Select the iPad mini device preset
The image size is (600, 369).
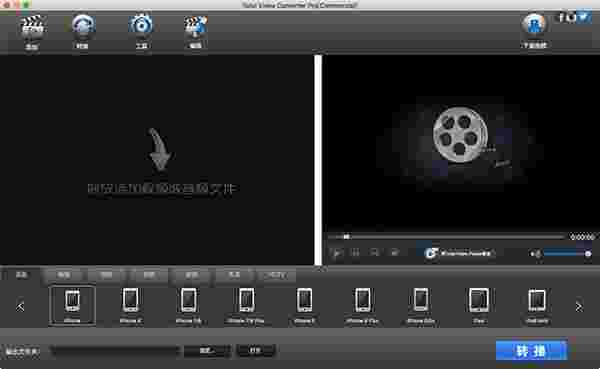click(x=537, y=305)
